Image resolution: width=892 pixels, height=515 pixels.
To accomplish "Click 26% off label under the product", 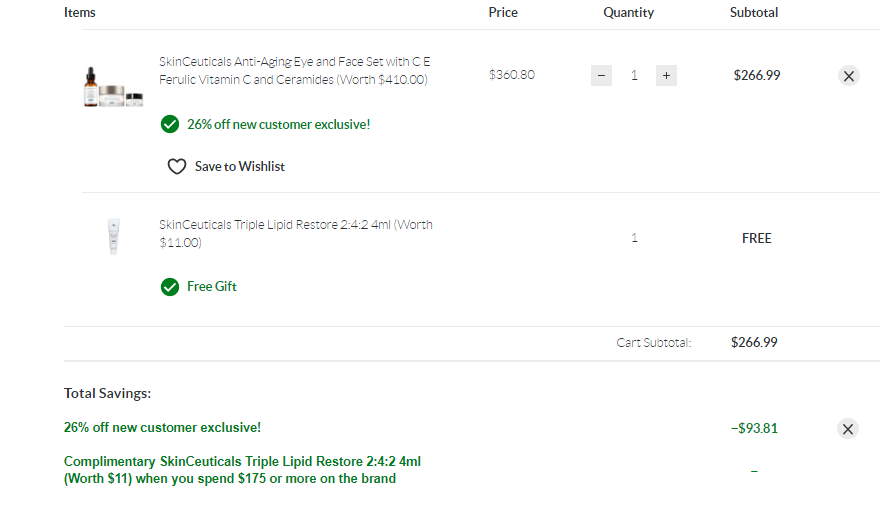I will 278,125.
